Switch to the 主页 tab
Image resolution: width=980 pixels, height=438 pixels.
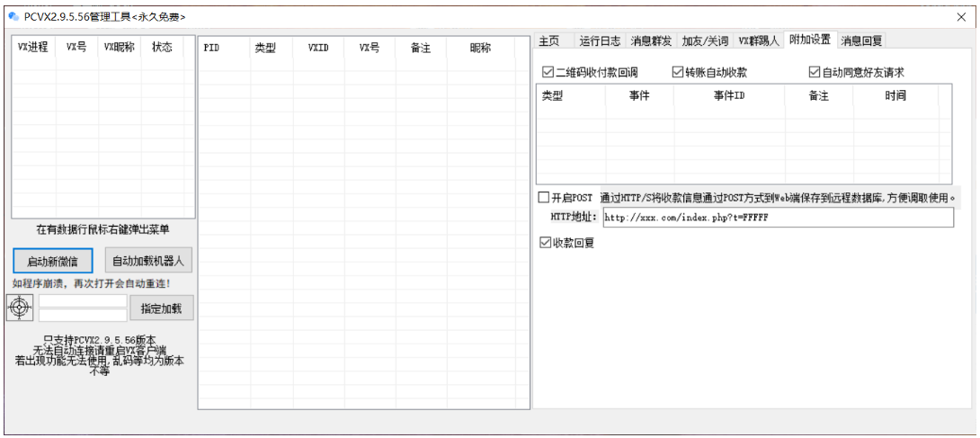[548, 40]
